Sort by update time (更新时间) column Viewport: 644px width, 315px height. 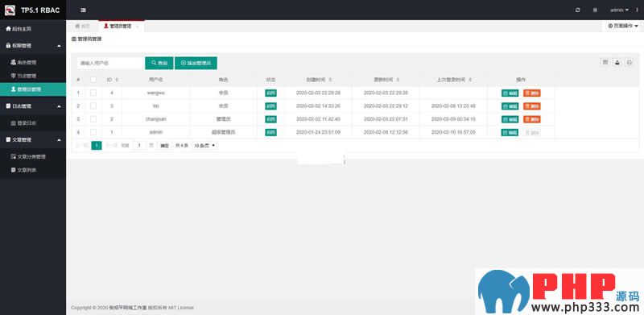click(x=398, y=80)
